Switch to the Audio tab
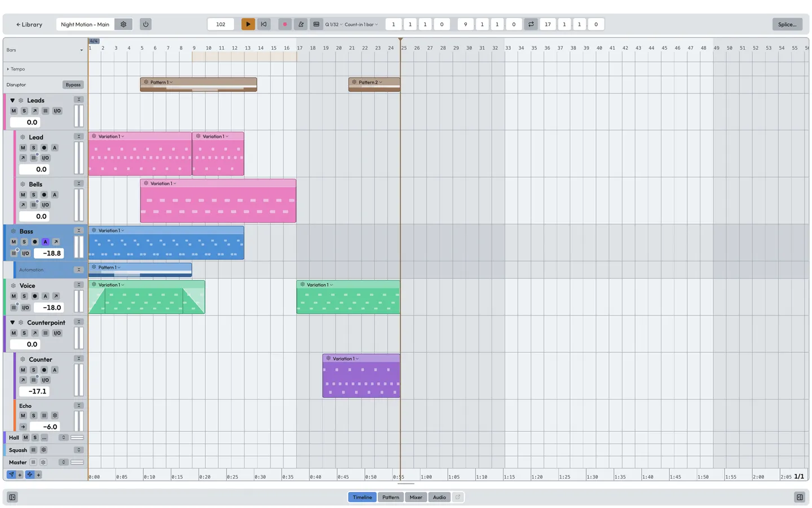Screen dimensions: 812x508 [439, 497]
